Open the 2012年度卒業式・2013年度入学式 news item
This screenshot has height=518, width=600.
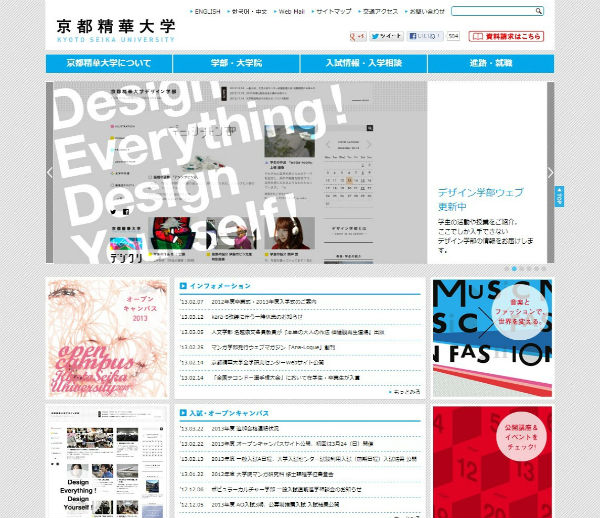(x=264, y=302)
